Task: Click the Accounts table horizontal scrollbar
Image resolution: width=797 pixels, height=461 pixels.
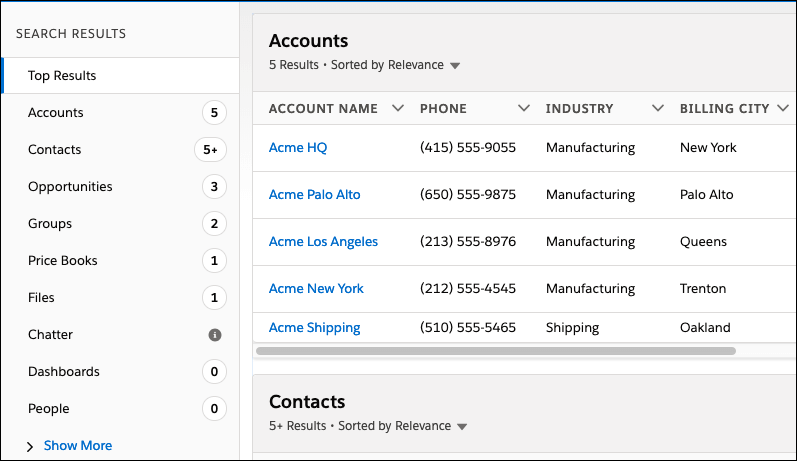Action: [x=496, y=352]
